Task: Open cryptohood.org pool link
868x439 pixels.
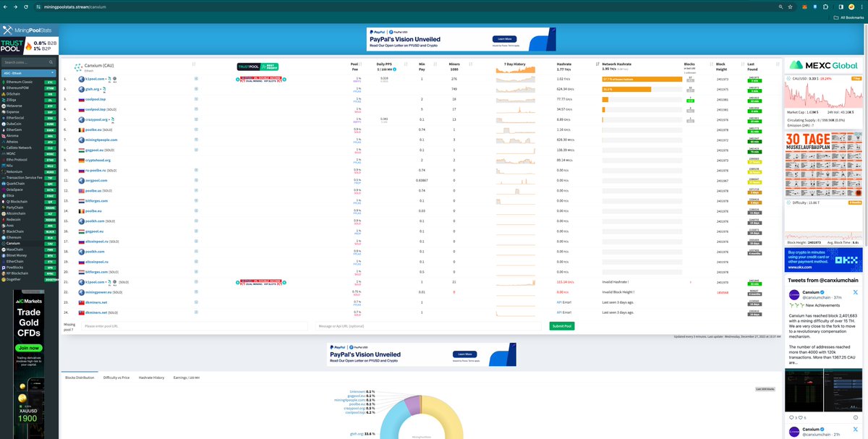Action: (x=98, y=160)
